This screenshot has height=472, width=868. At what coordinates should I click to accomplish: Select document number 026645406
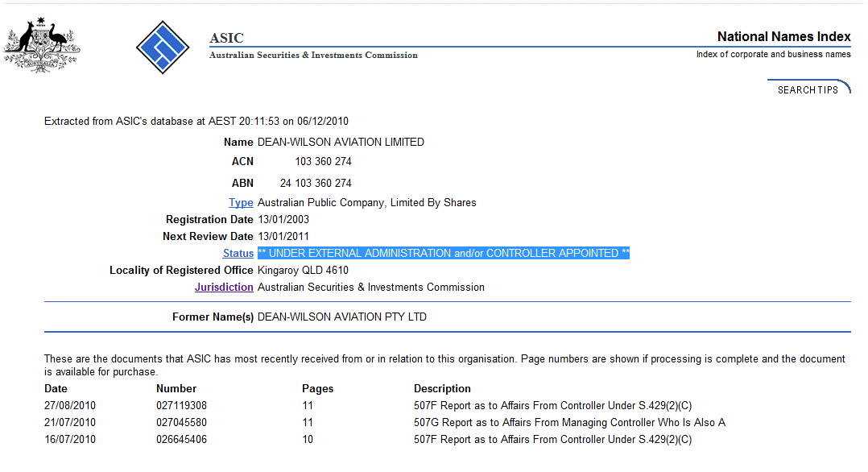click(182, 439)
